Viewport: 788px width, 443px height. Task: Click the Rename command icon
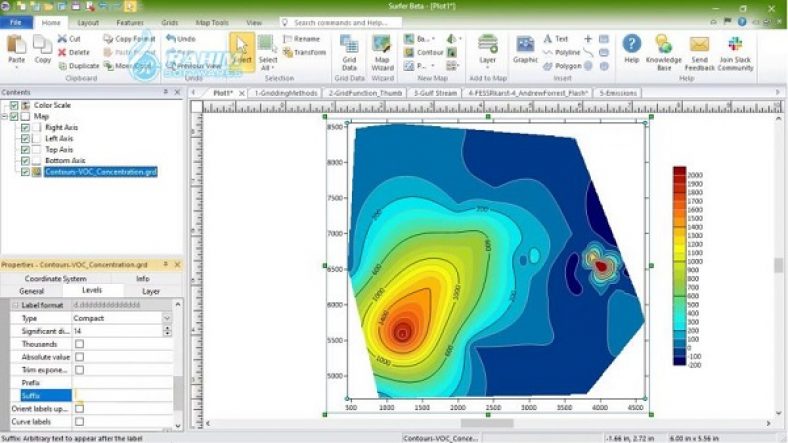287,39
